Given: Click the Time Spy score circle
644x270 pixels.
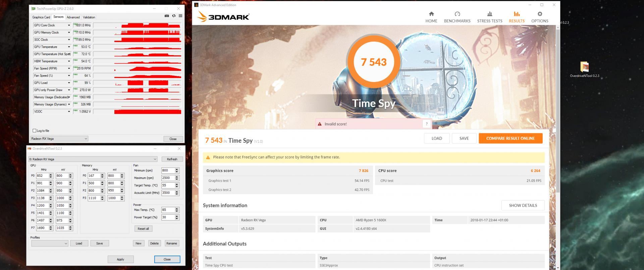Looking at the screenshot, I should pos(373,62).
